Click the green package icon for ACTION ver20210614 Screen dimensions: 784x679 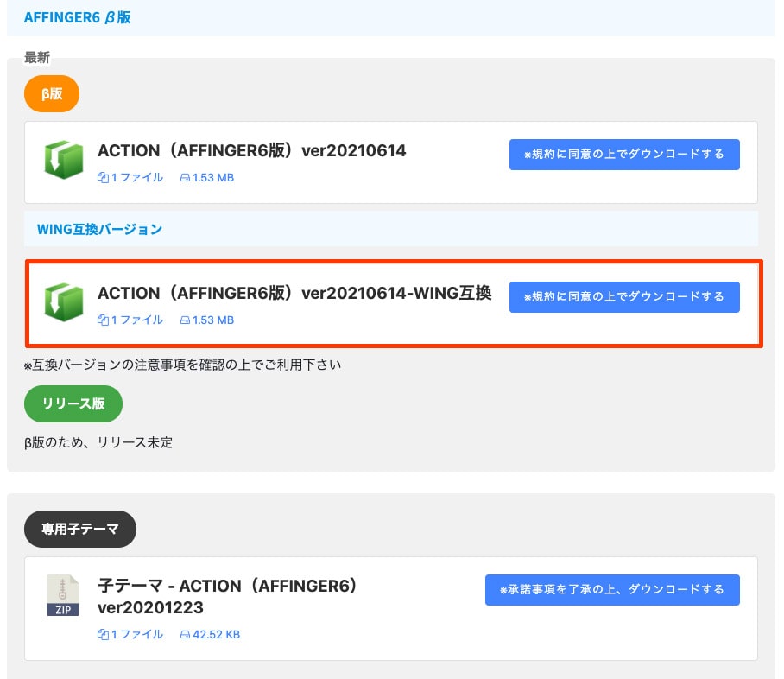click(x=63, y=161)
